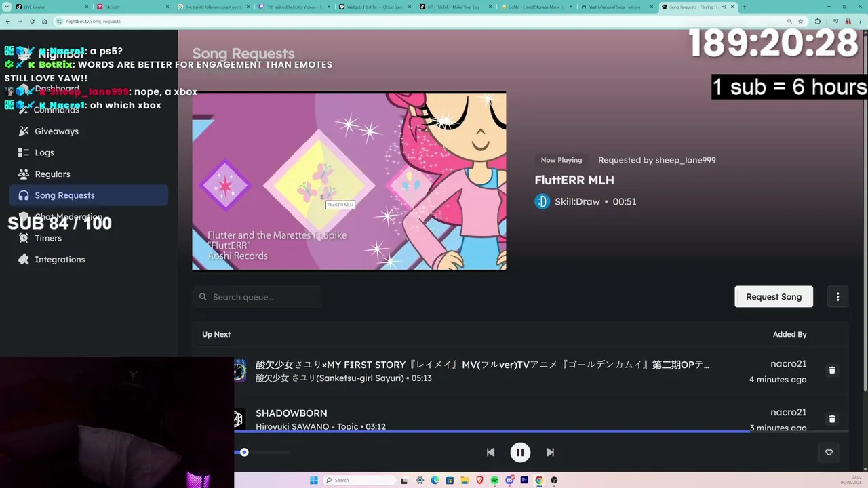Open Logs in the Nightbot sidebar
Viewport: 868px width, 488px height.
[89, 152]
